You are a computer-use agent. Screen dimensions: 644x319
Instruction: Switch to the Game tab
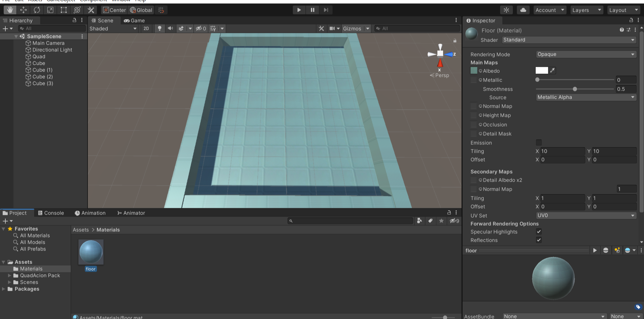134,20
